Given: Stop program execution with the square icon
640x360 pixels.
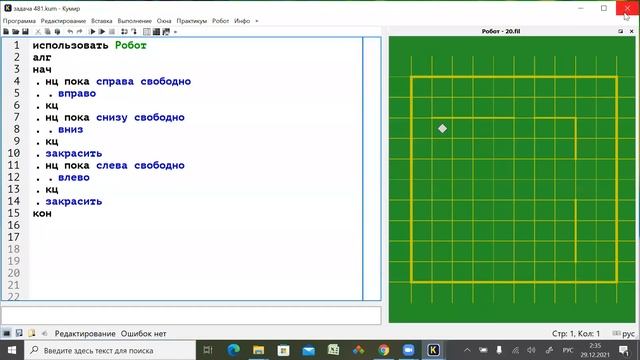Looking at the screenshot, I should pos(112,31).
